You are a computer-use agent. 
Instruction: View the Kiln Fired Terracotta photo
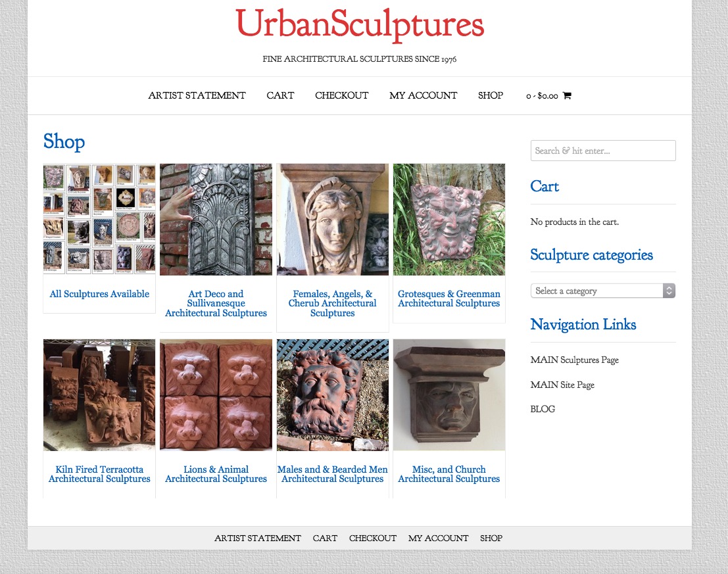pyautogui.click(x=99, y=395)
